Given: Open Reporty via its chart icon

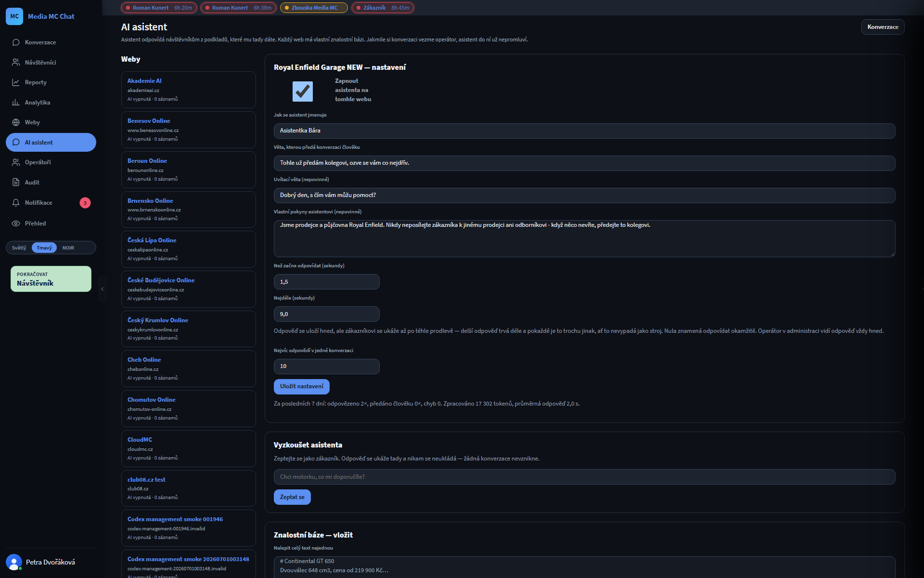Looking at the screenshot, I should tap(16, 82).
